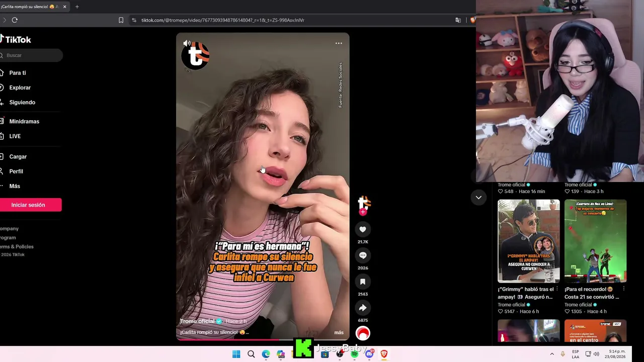This screenshot has width=644, height=362.
Task: Open options for Para el recuerdo card
Action: point(623,289)
